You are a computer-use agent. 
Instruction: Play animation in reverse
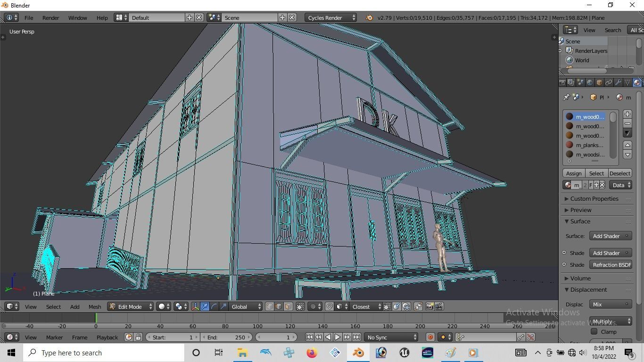point(328,337)
